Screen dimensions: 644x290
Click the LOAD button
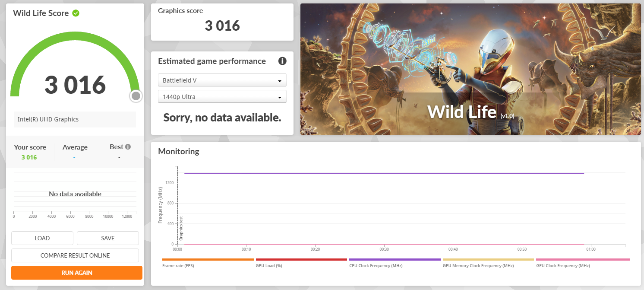pyautogui.click(x=42, y=238)
